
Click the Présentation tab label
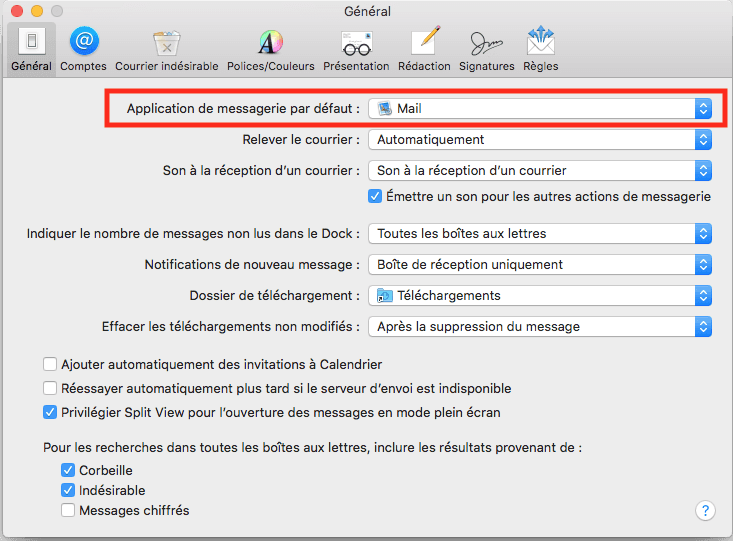(356, 66)
